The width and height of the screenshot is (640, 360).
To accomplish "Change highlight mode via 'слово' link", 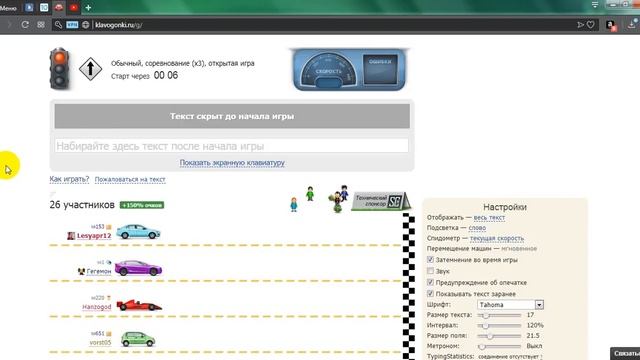I will click(477, 228).
